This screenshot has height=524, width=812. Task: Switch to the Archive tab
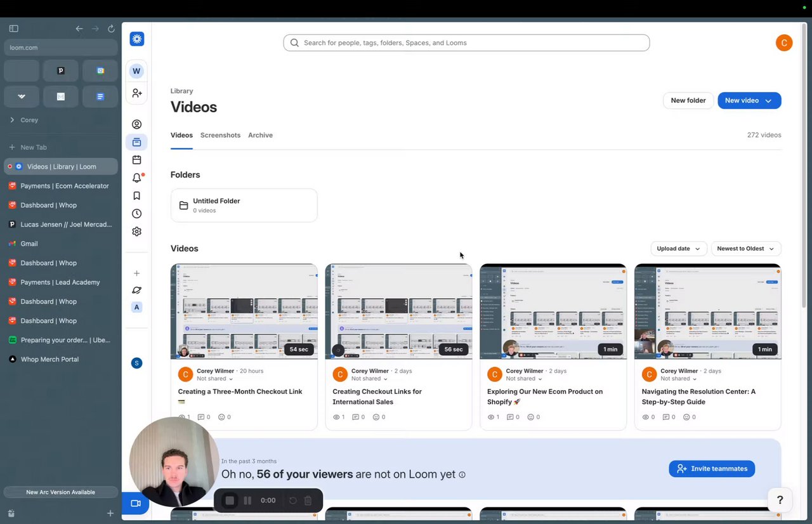(260, 135)
